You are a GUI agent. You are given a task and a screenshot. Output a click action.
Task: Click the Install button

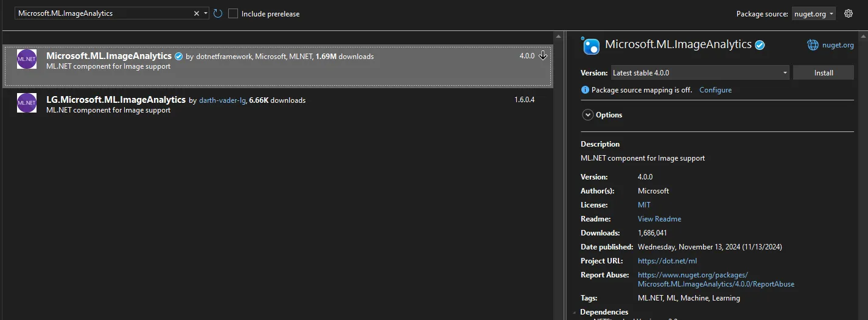[x=823, y=73]
